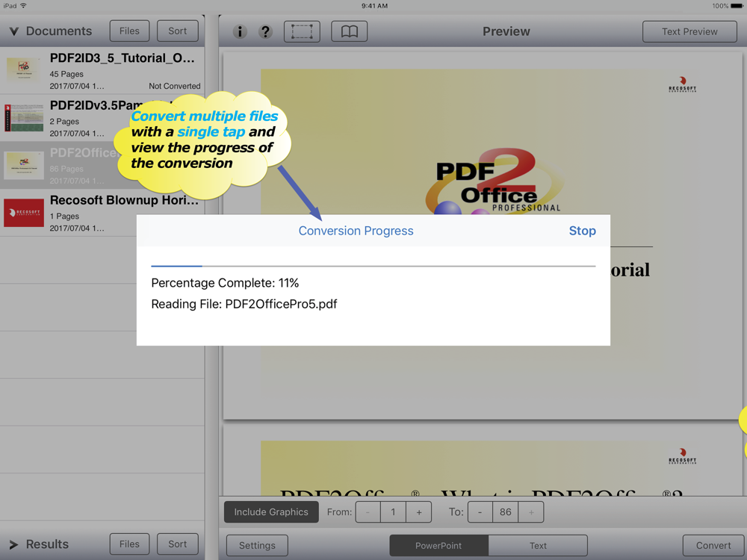Open the red Recosoft document thumbnail
The image size is (747, 560).
[23, 212]
